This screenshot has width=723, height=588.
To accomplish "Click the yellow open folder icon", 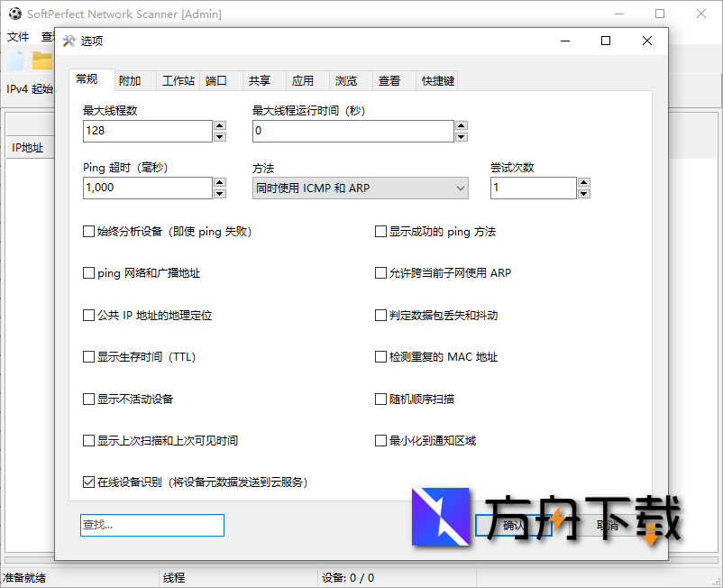I will (41, 60).
